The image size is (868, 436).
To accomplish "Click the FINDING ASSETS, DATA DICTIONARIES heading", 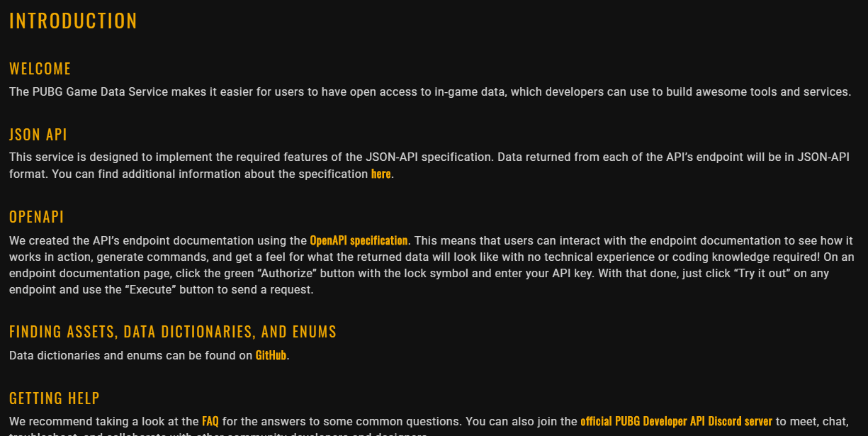I will point(172,331).
